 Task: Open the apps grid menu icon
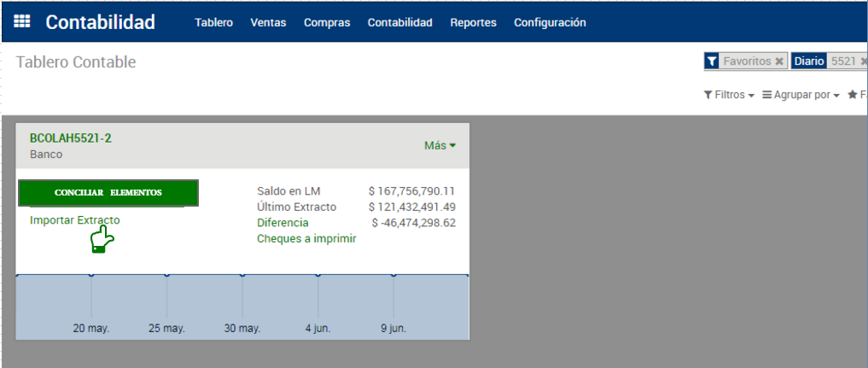click(x=22, y=22)
